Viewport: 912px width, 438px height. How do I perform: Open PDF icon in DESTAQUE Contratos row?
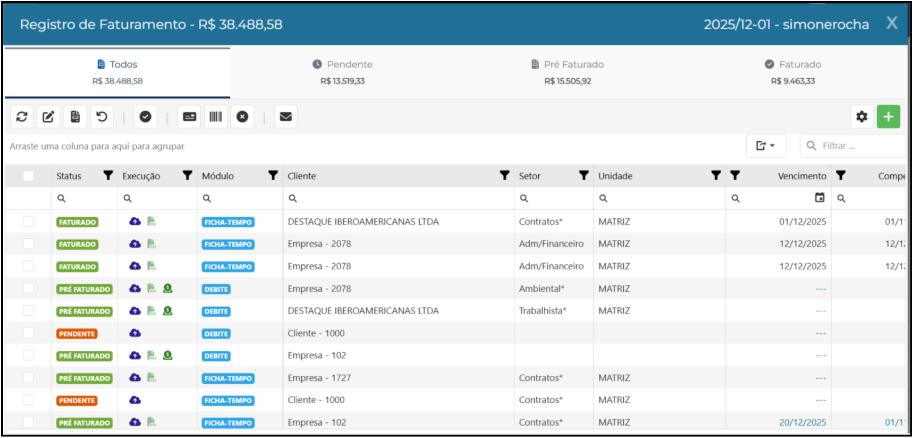tap(151, 221)
